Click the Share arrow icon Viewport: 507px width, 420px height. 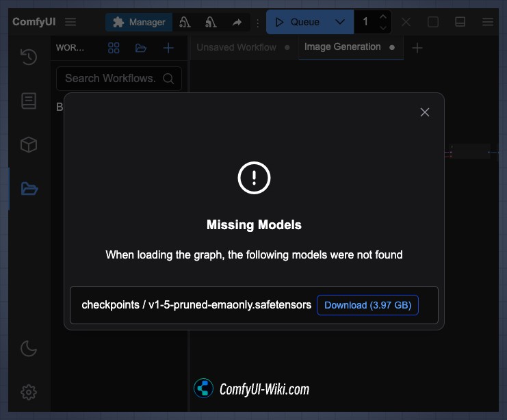tap(237, 23)
